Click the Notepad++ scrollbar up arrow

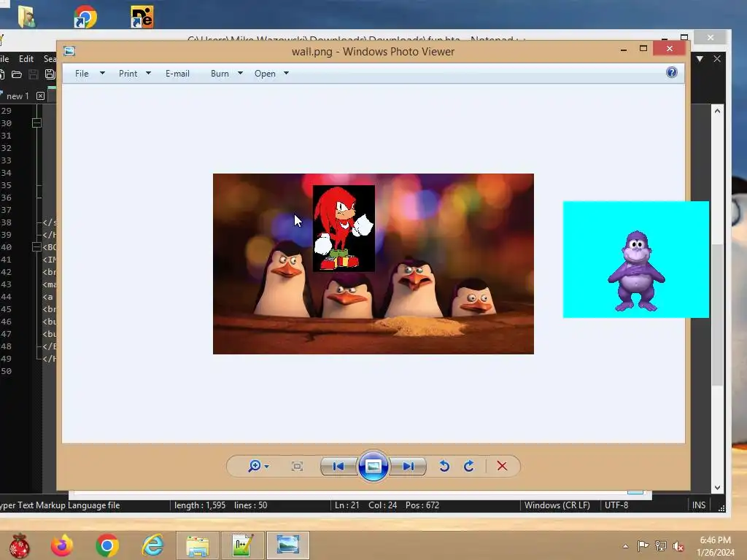click(717, 111)
